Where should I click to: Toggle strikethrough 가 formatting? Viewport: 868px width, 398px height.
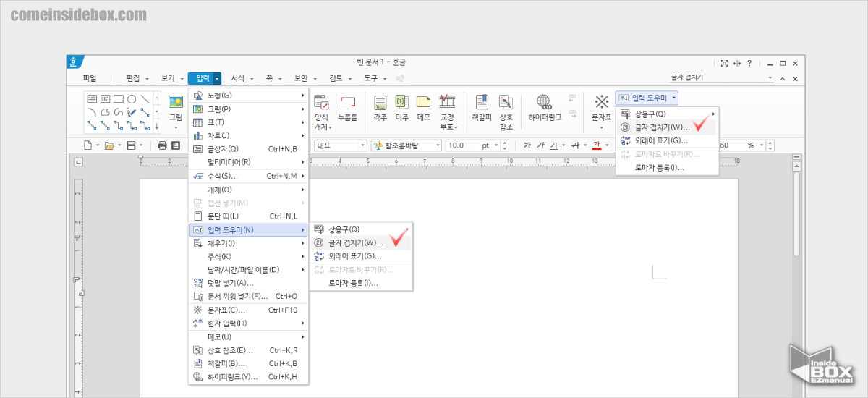click(575, 145)
